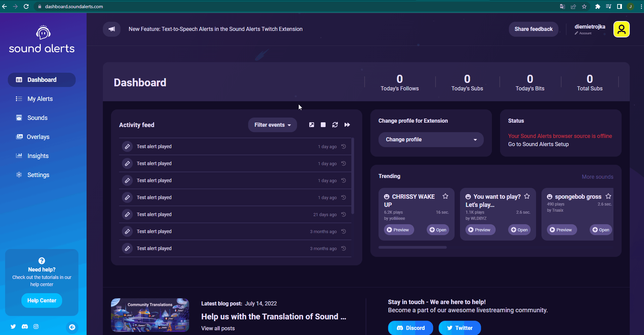Click Today's Follows counter
Image resolution: width=644 pixels, height=335 pixels.
[x=400, y=83]
